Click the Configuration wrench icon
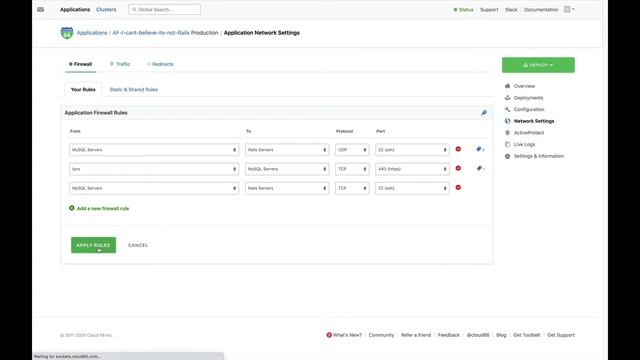 507,109
